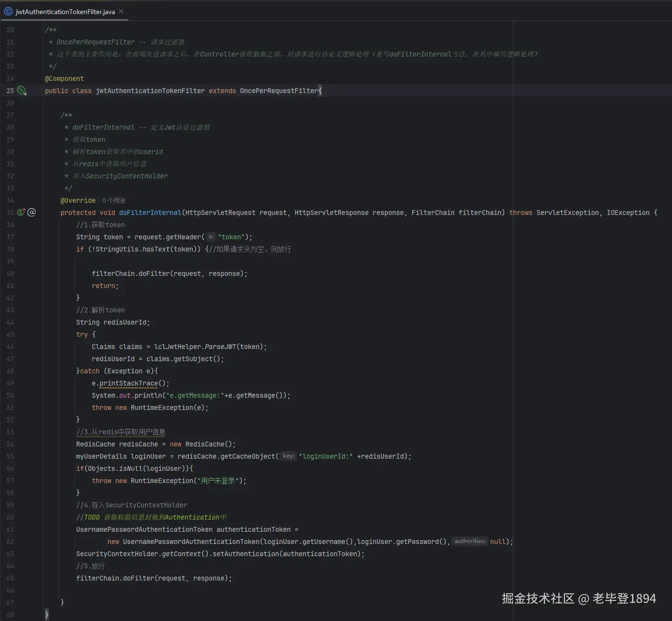
Task: Click the 's:' parameter hint on line 37
Action: [x=211, y=236]
